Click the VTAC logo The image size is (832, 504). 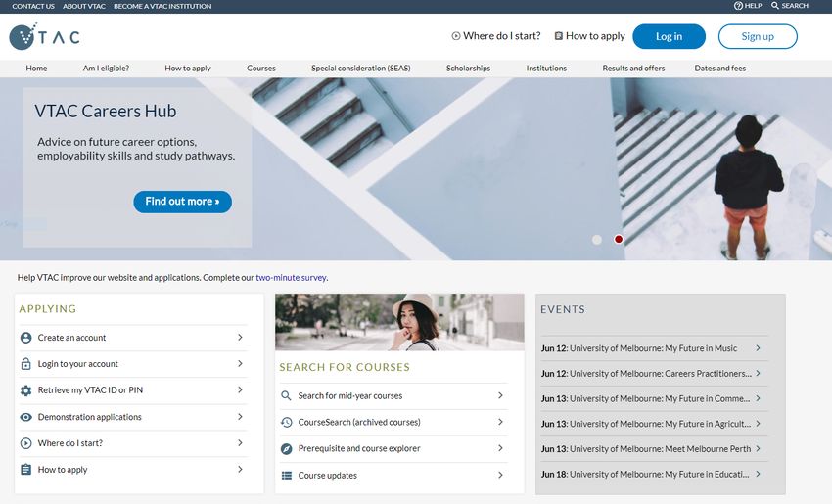point(45,36)
